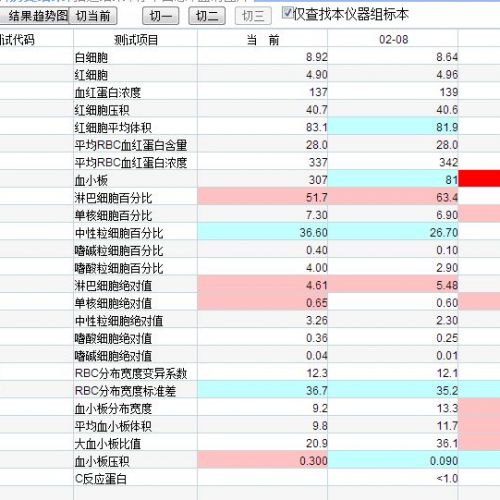
Task: Select the 嗜碱粒细胞百分比 row label
Action: click(x=119, y=251)
